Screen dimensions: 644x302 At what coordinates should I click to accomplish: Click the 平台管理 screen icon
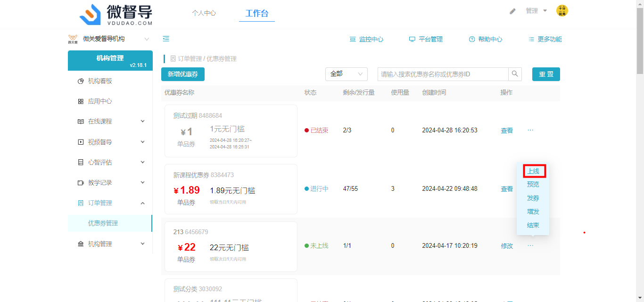point(412,40)
